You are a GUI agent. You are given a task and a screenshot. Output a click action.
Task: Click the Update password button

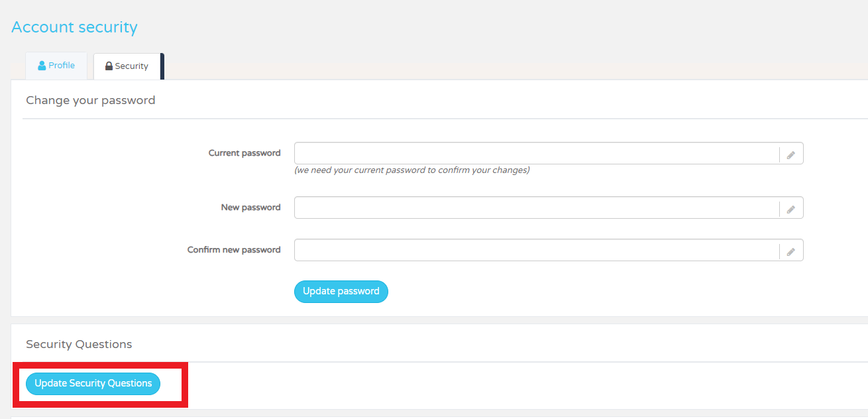(341, 291)
